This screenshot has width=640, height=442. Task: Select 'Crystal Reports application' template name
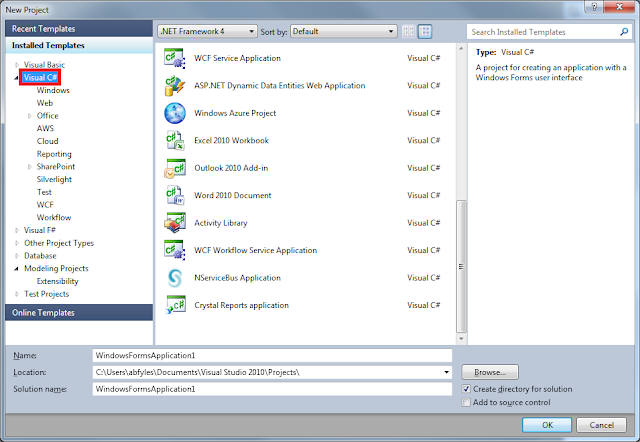pyautogui.click(x=241, y=305)
